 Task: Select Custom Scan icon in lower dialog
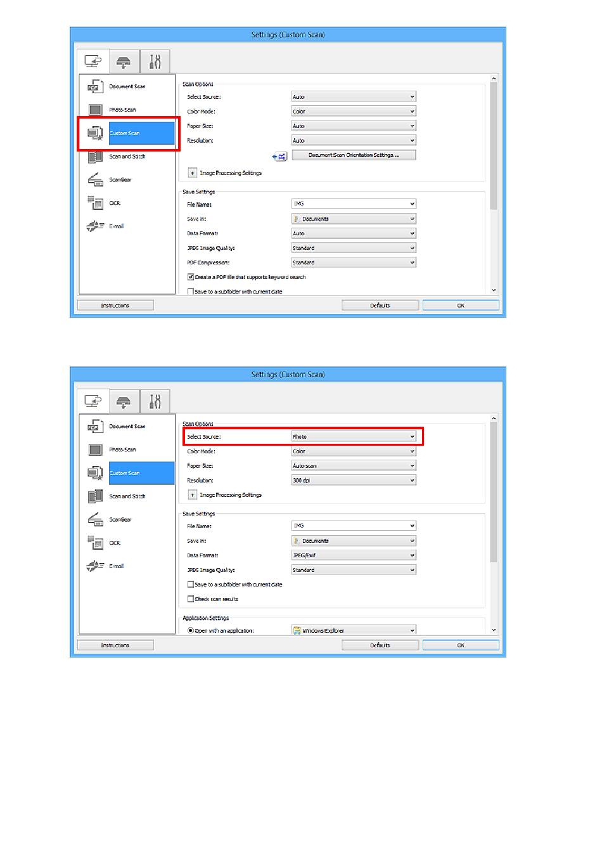[95, 473]
